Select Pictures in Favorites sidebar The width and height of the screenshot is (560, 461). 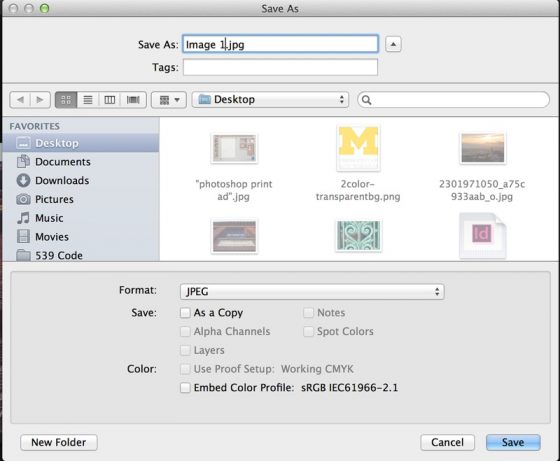[81, 199]
